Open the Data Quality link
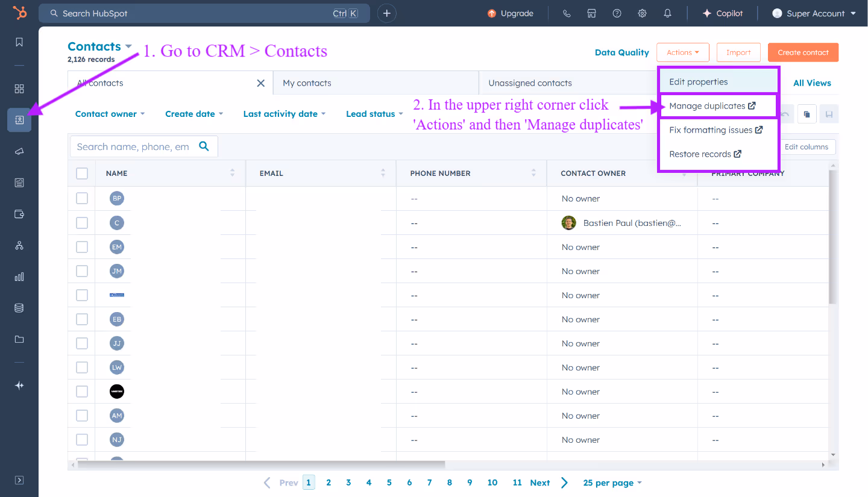868x497 pixels. [x=621, y=52]
